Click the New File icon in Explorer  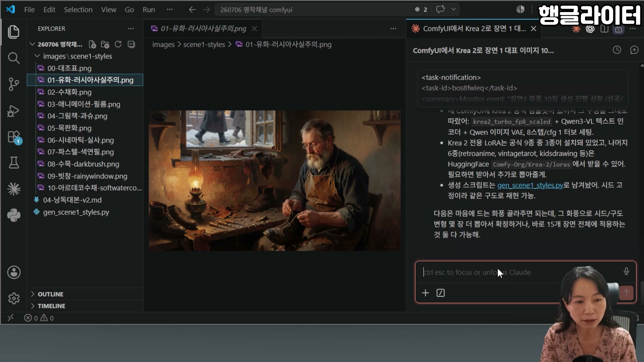pyautogui.click(x=92, y=44)
